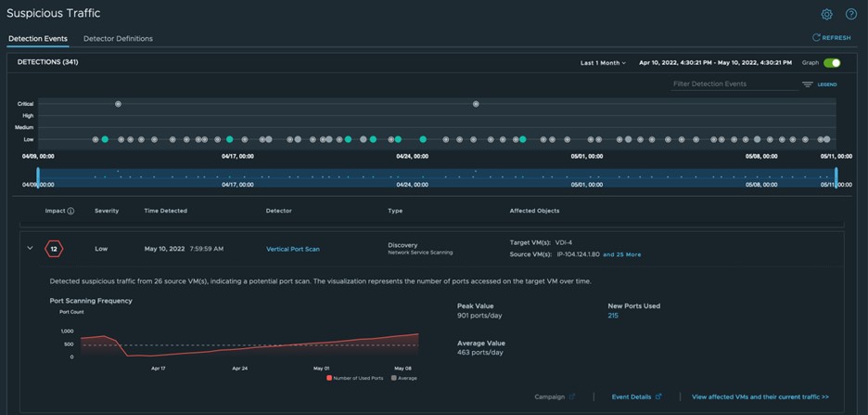Expand the 'and 25 More' source VMs

[621, 254]
